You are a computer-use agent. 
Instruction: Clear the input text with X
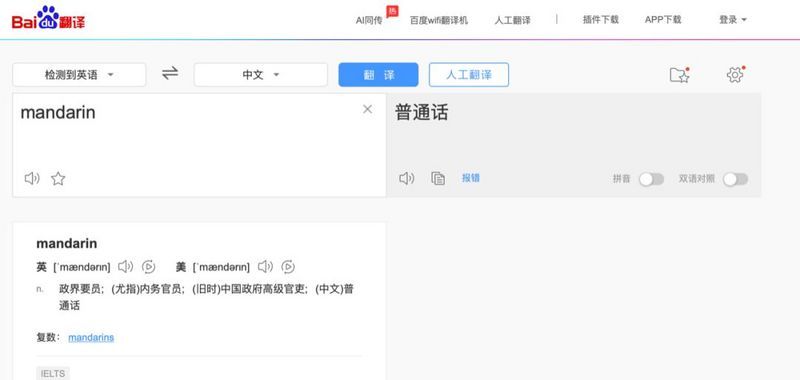click(x=367, y=109)
